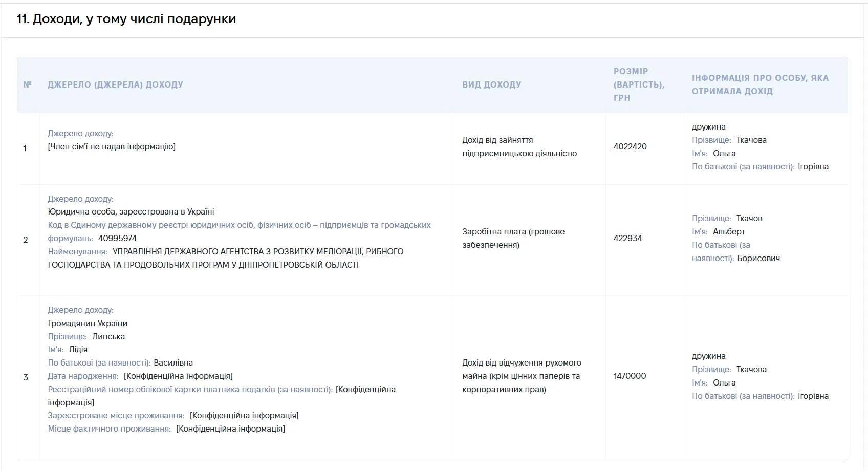Click "Юридична особа, зареєстрована в Україні" text
This screenshot has width=868, height=471.
[131, 211]
